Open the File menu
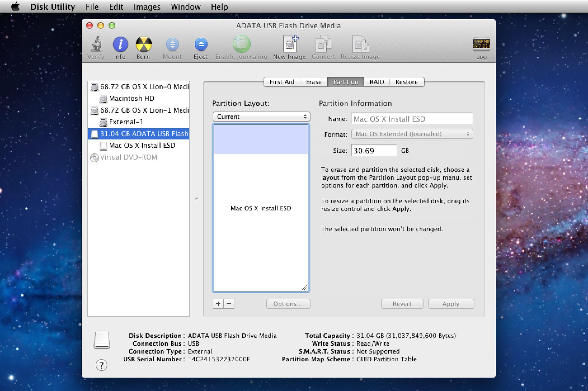The width and height of the screenshot is (588, 391). (x=92, y=7)
